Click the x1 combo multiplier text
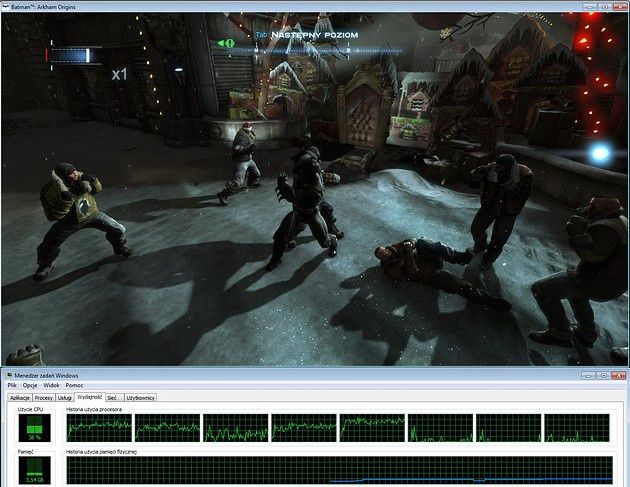 click(119, 74)
